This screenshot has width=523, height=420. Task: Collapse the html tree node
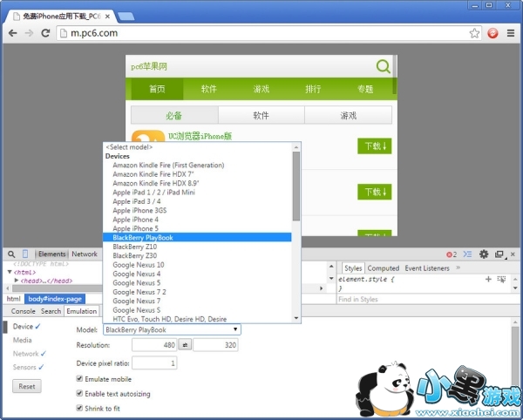coord(10,272)
